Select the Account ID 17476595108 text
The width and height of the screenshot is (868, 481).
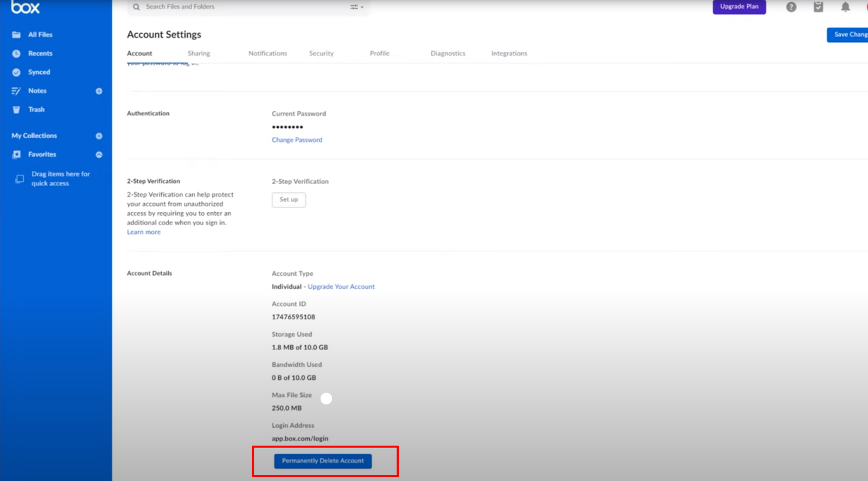point(293,317)
